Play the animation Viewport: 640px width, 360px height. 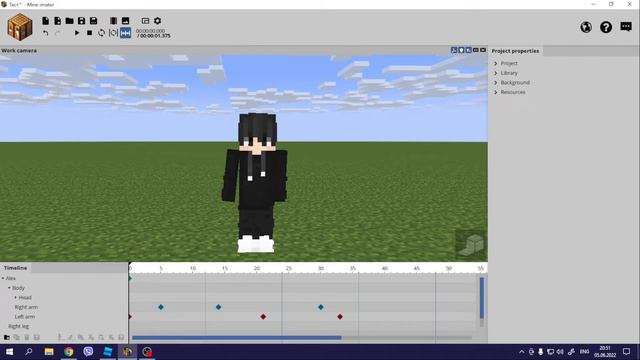pyautogui.click(x=77, y=33)
